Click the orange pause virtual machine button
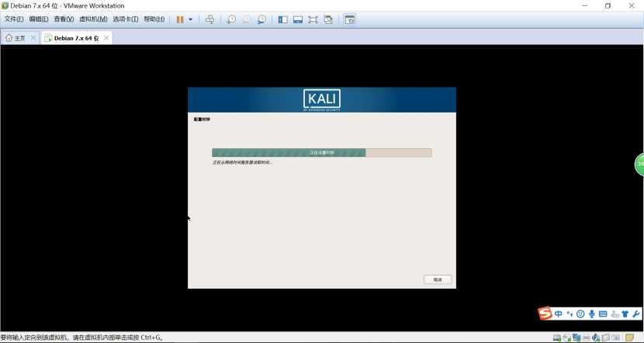Screen dimensions: 644x343 [x=180, y=19]
